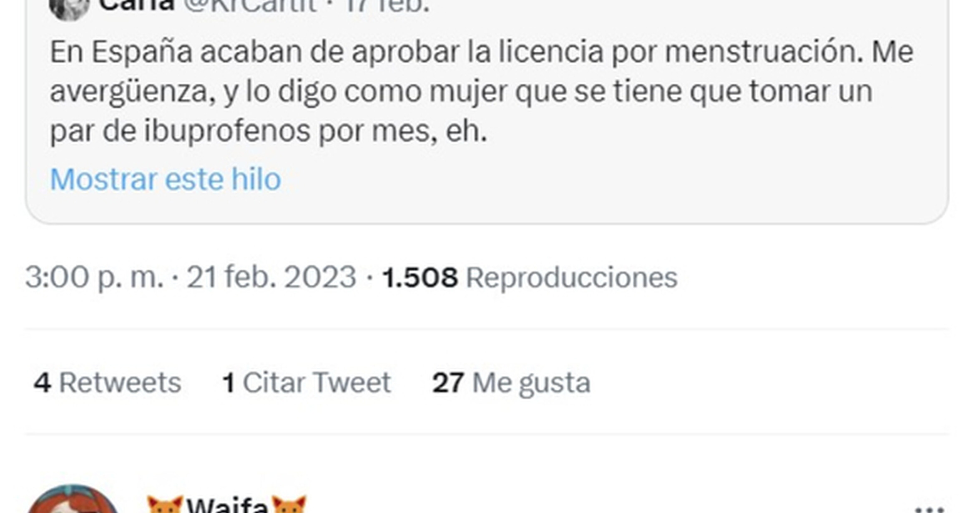Click the 'Me gusta' label text
The height and width of the screenshot is (513, 980).
[x=531, y=382]
